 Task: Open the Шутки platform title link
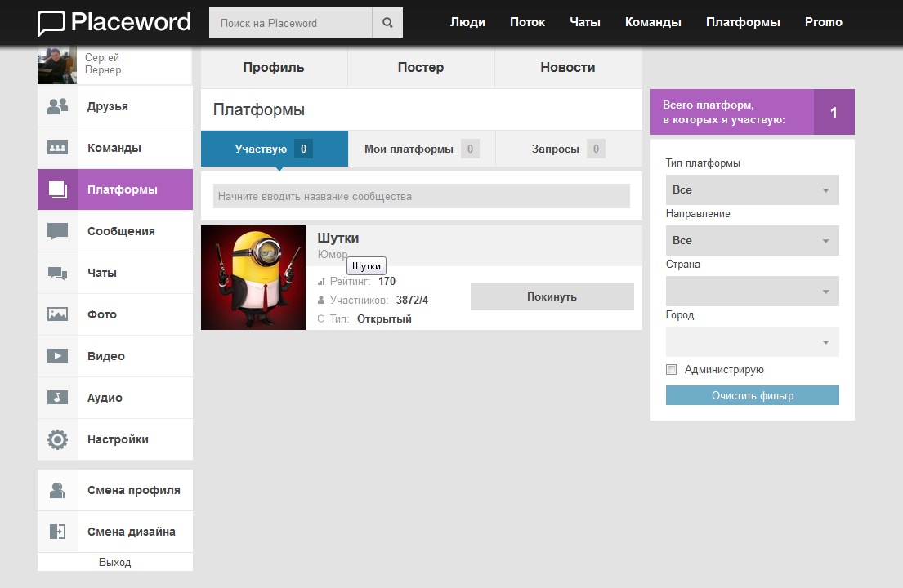tap(338, 238)
